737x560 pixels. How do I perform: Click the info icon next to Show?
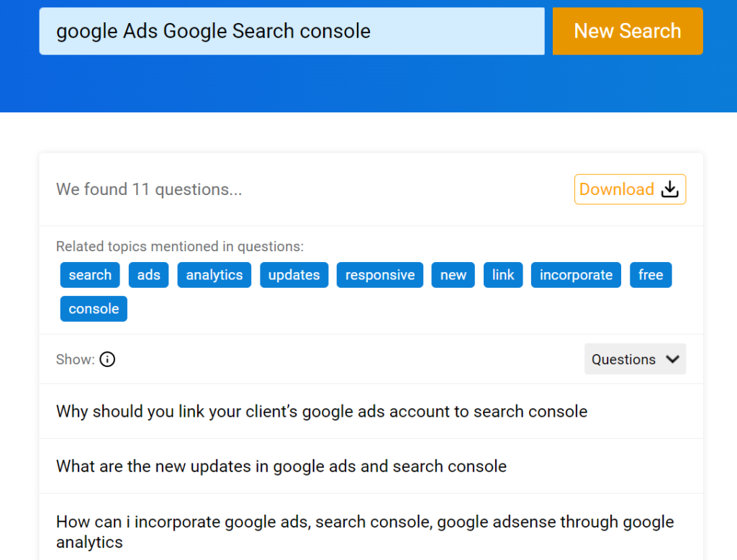(108, 359)
